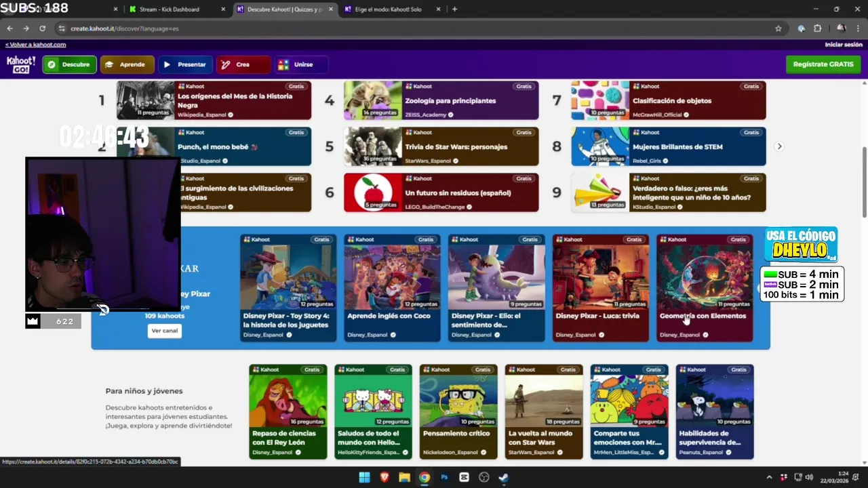
Task: Open Mujeres Brillantes de STEM kahoot
Action: click(668, 146)
